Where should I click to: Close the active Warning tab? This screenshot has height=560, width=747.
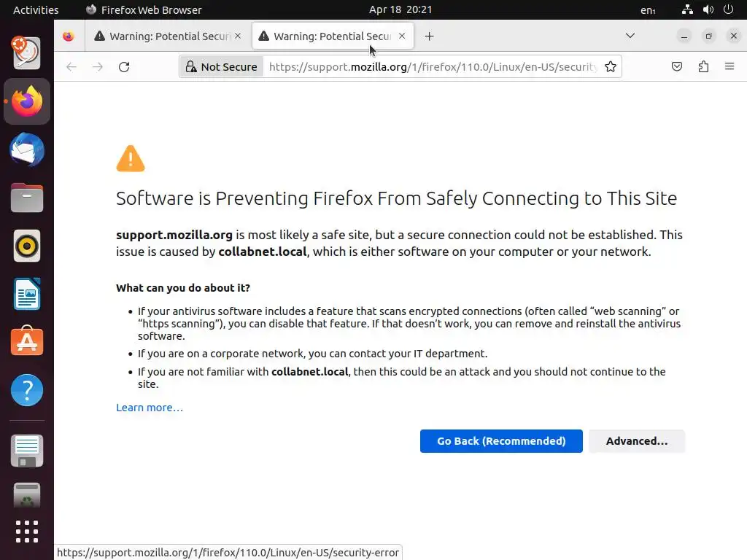pyautogui.click(x=402, y=36)
